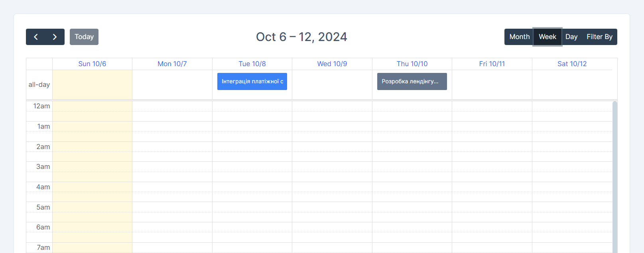Open the Інтеграція платіжної event

[252, 81]
